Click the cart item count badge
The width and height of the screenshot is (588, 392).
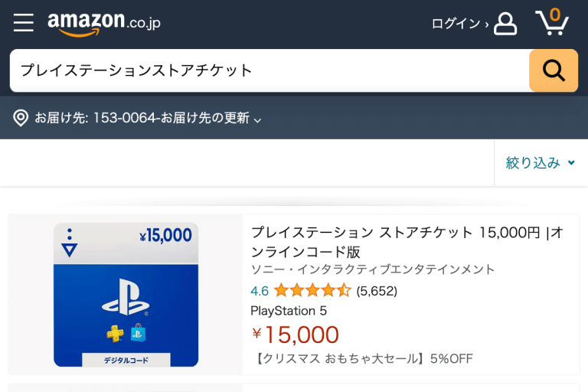pos(555,14)
